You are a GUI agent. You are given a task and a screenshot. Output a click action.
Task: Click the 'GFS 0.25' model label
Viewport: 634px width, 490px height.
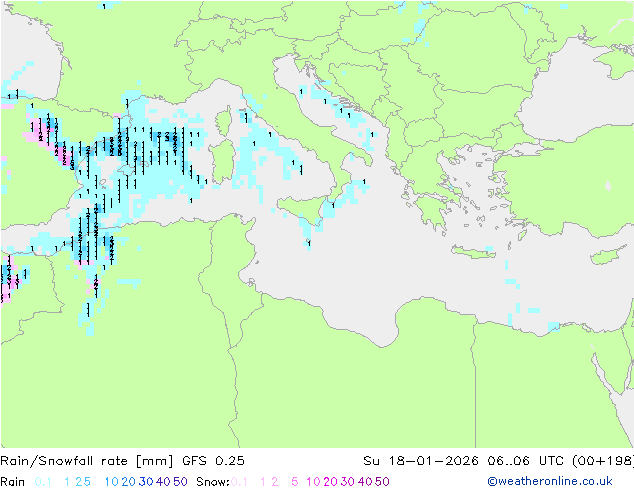coord(213,461)
